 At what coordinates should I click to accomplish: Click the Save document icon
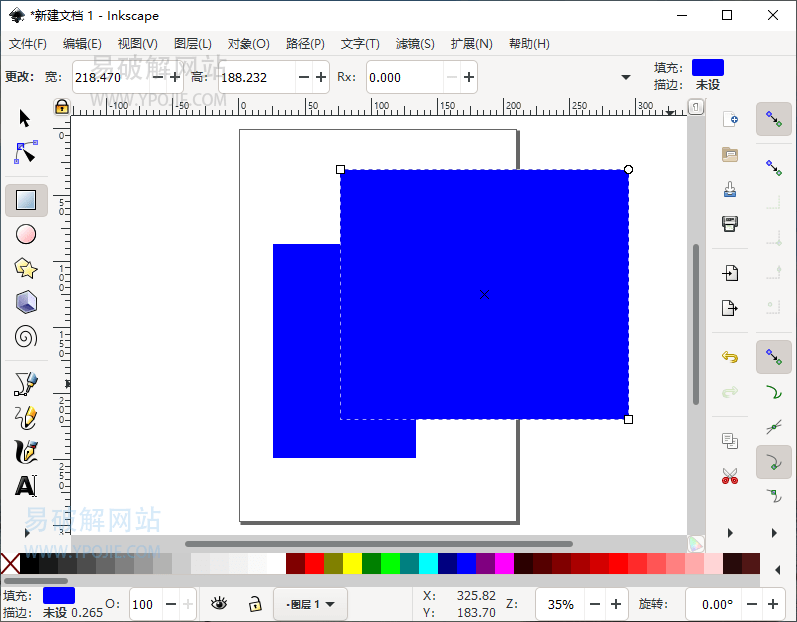coord(730,189)
